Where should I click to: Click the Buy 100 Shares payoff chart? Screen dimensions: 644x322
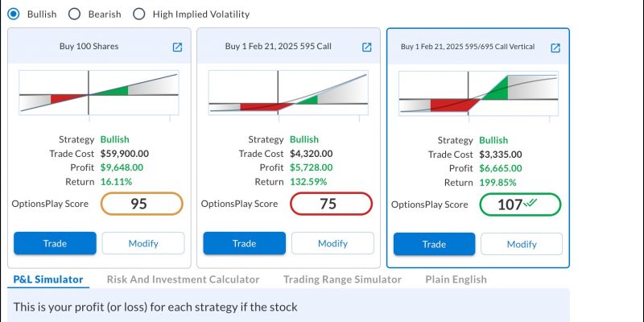(x=98, y=93)
